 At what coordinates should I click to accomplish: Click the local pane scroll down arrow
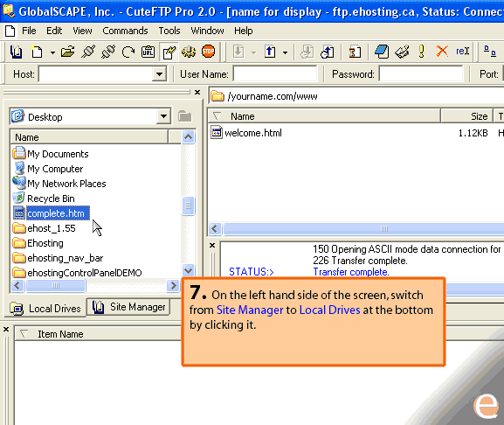(x=189, y=270)
